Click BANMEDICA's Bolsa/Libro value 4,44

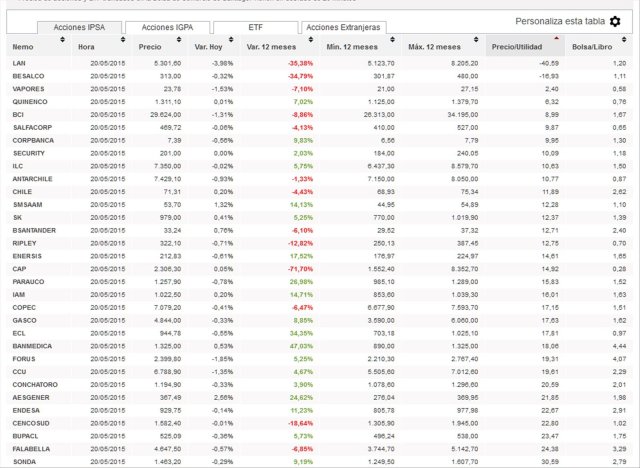[x=619, y=346]
